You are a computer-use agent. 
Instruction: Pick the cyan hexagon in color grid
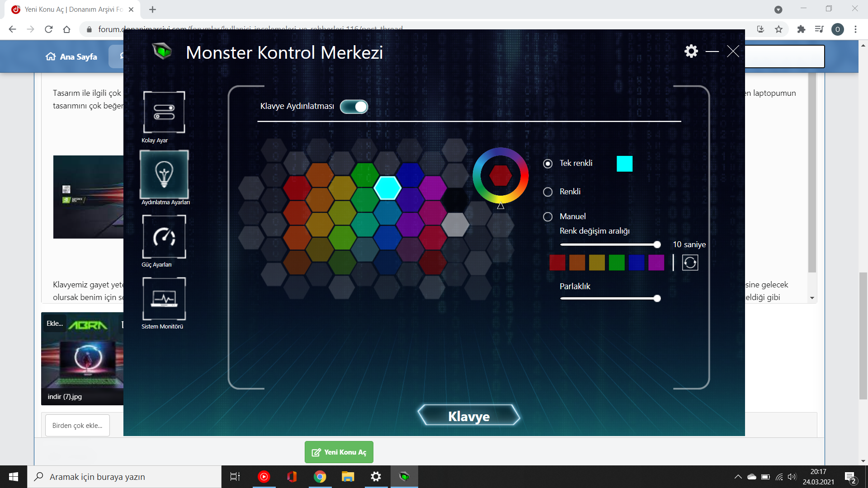pyautogui.click(x=387, y=188)
